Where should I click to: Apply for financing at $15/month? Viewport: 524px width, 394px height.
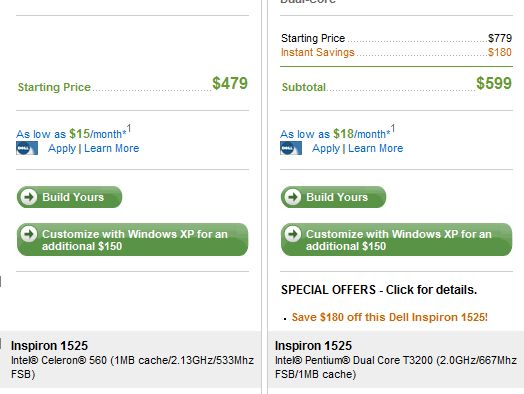tap(62, 148)
